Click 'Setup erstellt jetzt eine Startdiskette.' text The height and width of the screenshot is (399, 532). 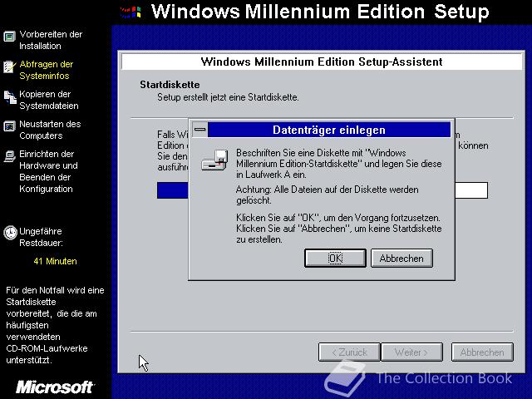(228, 97)
